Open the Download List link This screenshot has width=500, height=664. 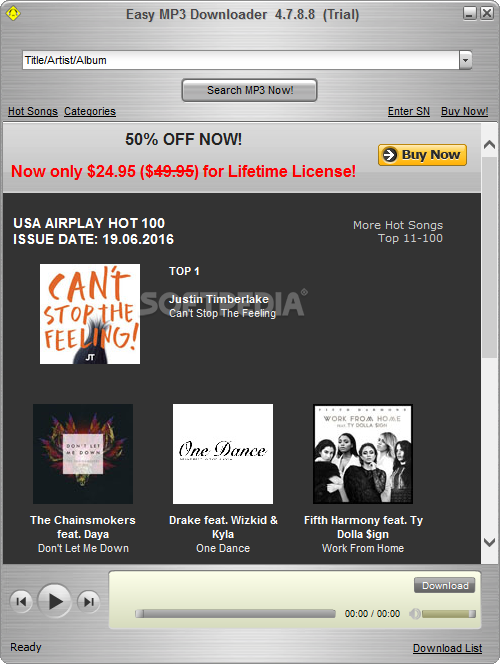tap(448, 648)
